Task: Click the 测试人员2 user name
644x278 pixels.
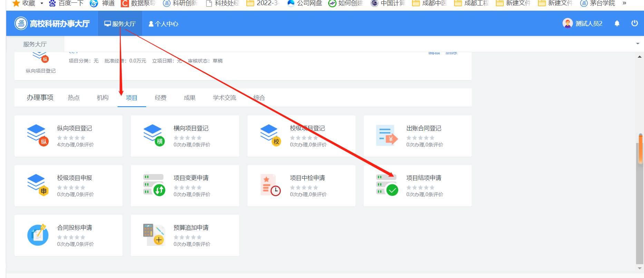Action: tap(589, 23)
